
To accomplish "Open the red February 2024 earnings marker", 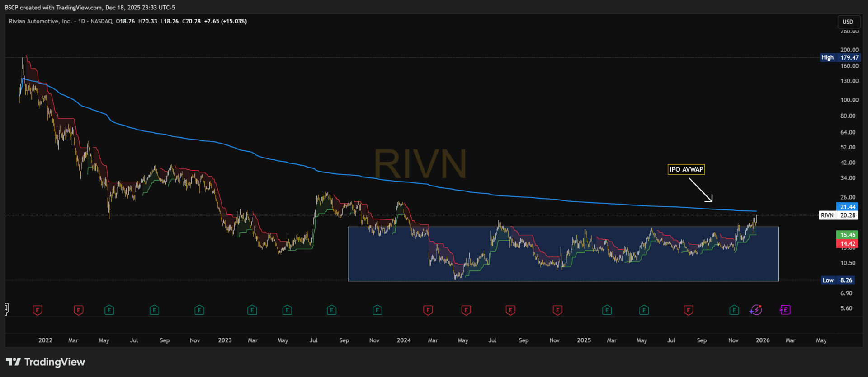I will tap(428, 310).
